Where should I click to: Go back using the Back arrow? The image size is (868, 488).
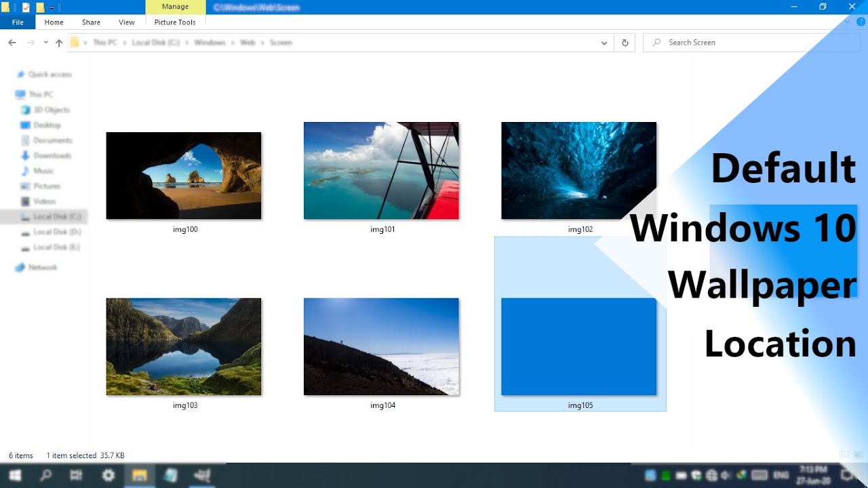(x=12, y=43)
